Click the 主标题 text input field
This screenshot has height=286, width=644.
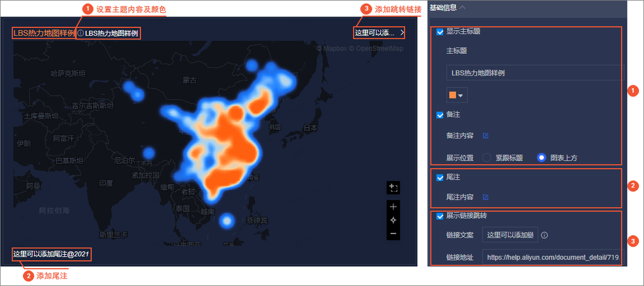click(x=535, y=73)
